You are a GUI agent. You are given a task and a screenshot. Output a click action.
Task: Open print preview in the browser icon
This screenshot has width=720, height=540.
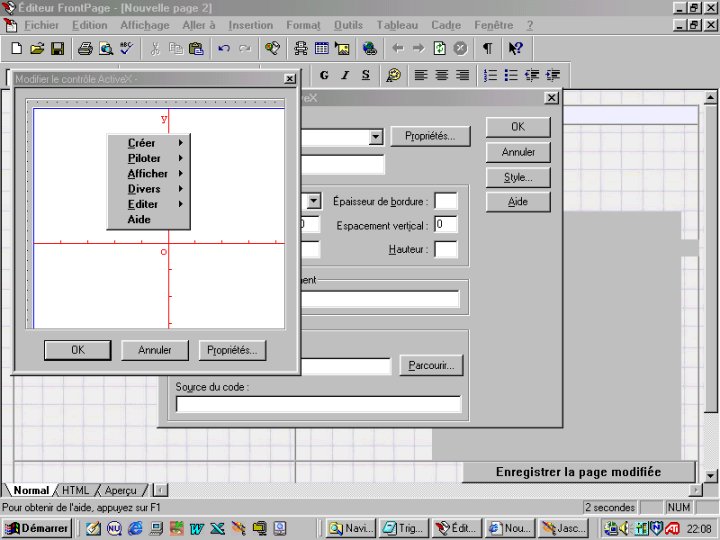[106, 48]
